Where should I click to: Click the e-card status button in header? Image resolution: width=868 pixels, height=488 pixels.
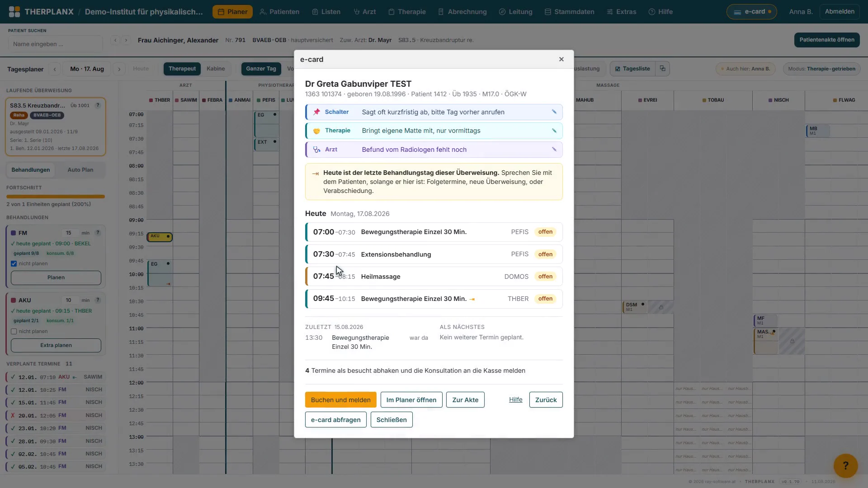751,12
